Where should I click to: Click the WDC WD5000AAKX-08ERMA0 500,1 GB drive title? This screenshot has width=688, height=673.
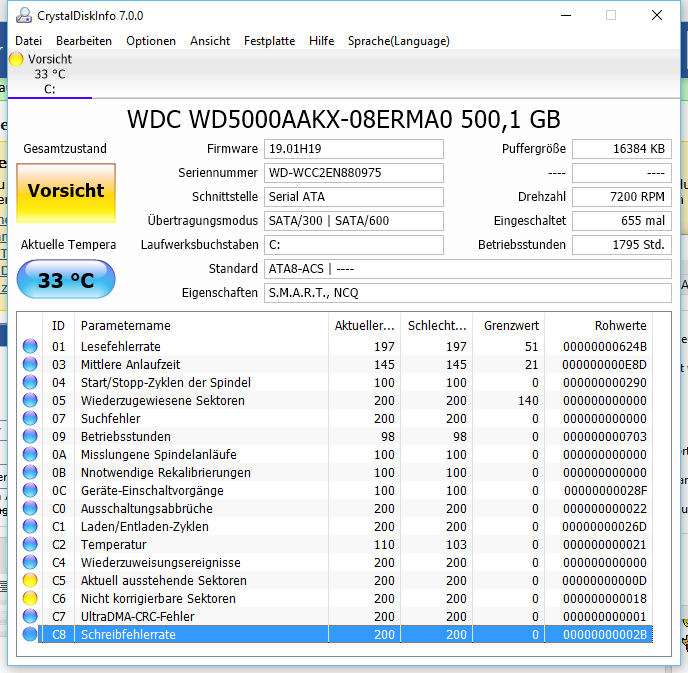[344, 119]
